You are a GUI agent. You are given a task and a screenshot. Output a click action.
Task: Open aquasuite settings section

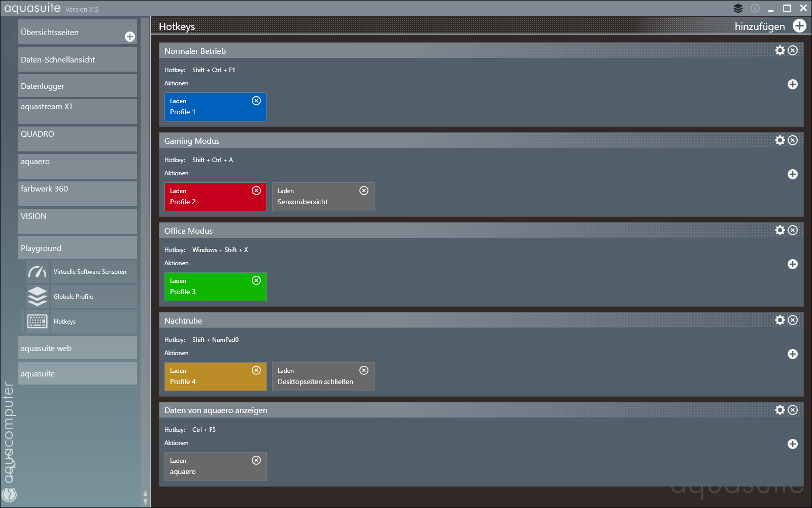coord(78,373)
